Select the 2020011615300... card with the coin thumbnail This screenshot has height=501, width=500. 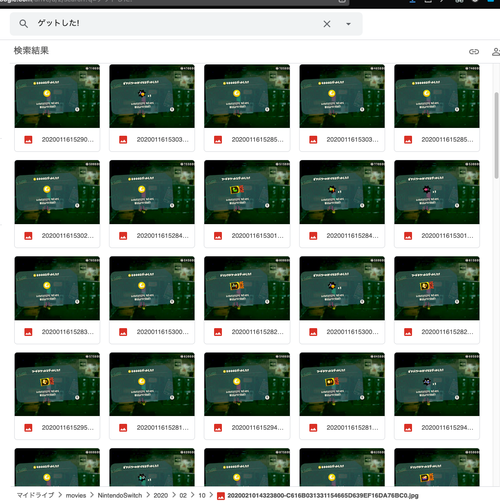pos(152,300)
